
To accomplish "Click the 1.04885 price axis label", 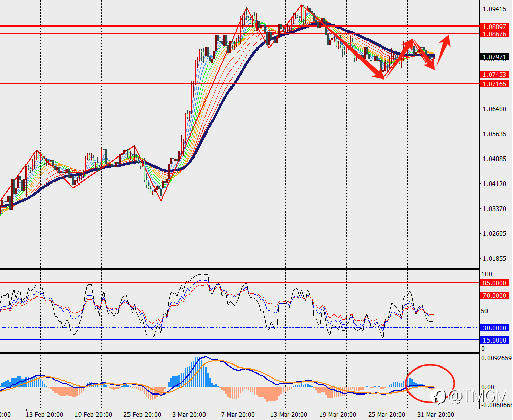I will [495, 159].
